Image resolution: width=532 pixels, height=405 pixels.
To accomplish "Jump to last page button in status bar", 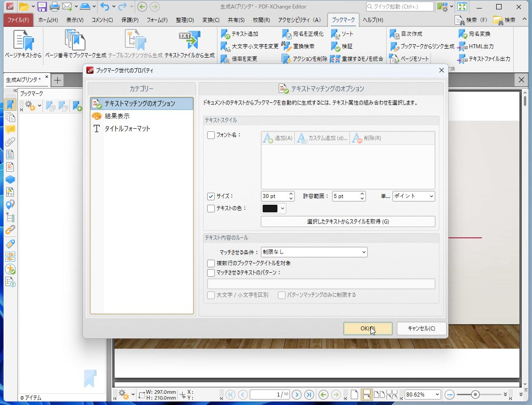I will [309, 394].
